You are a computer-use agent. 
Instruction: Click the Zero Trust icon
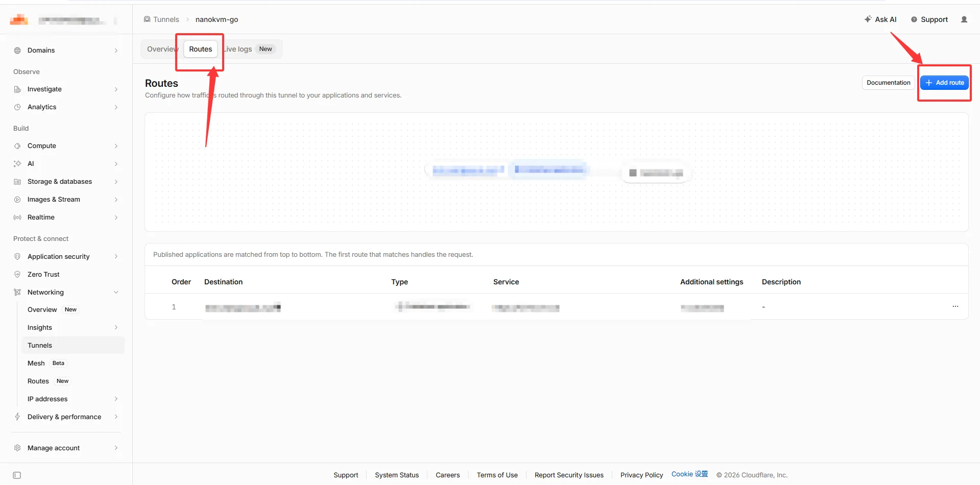click(x=17, y=274)
